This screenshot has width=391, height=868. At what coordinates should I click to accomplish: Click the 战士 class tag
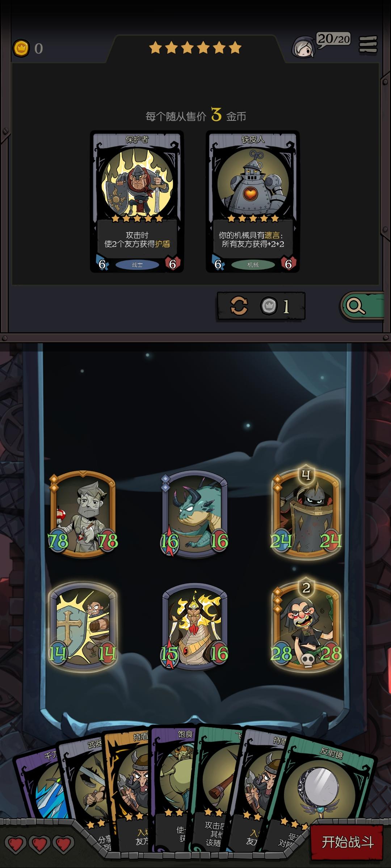click(x=137, y=265)
